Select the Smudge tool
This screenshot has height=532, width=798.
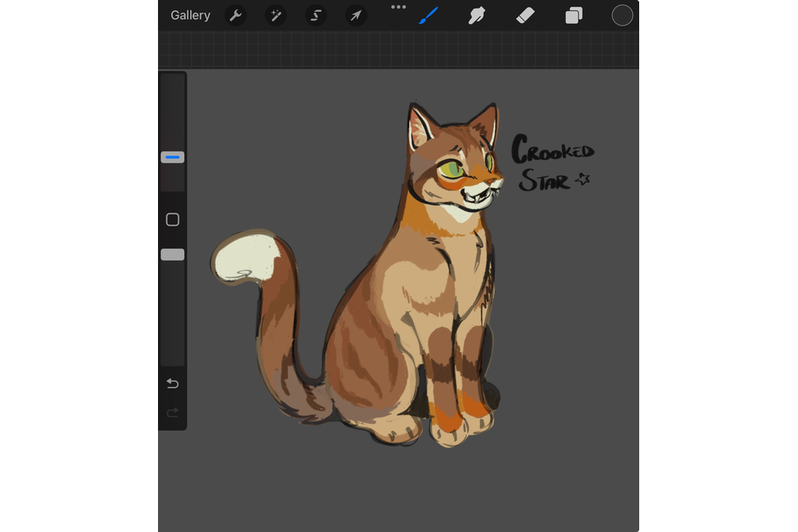[477, 16]
